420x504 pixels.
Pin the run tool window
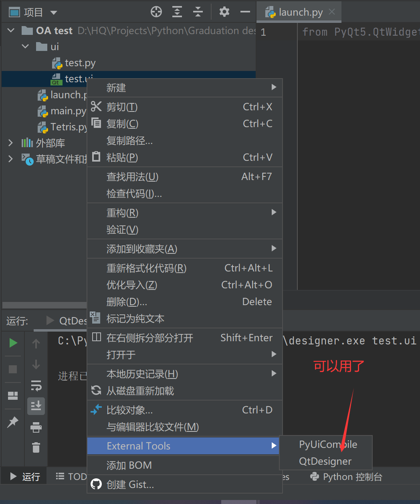pyautogui.click(x=12, y=422)
